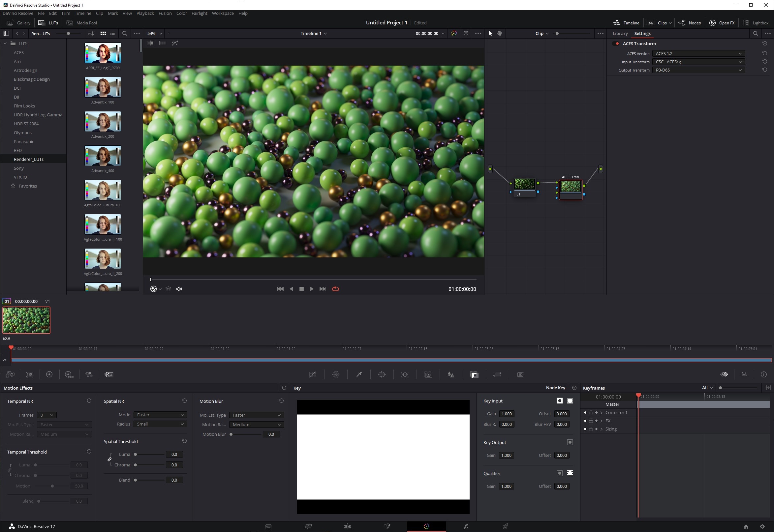
Task: Toggle loop playback button
Action: click(335, 289)
